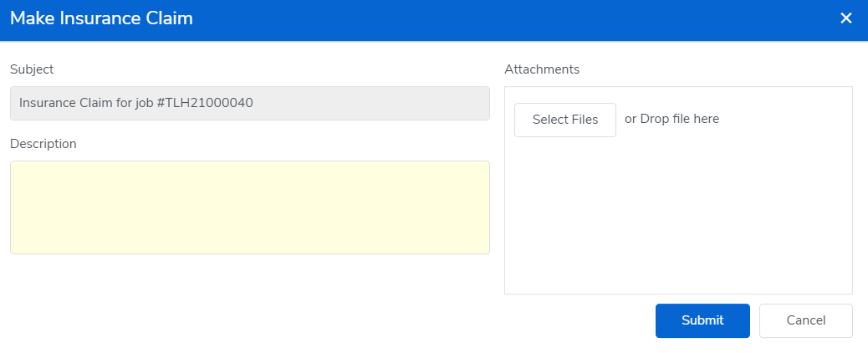Choose files to attach via Select Files

pos(565,120)
